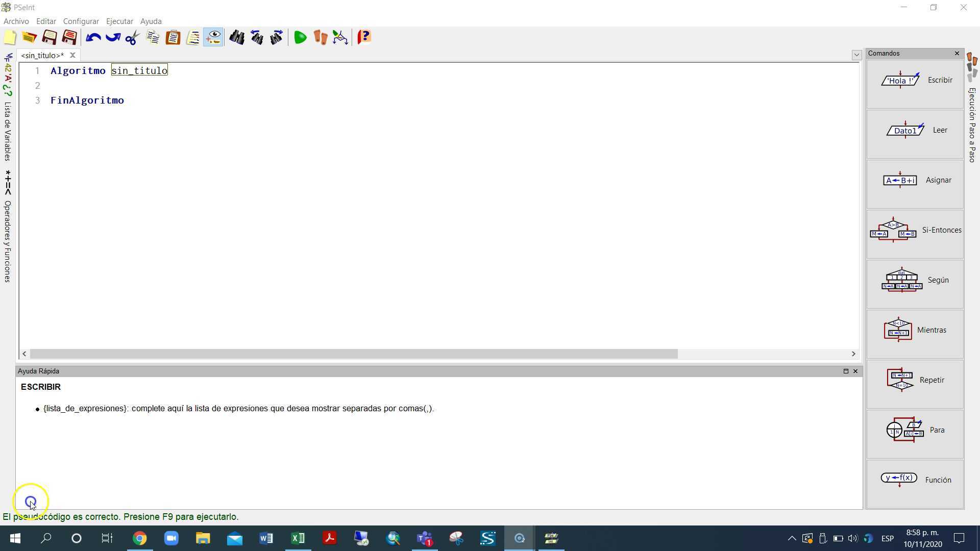Insert the Si-Entonces command

coord(915,230)
